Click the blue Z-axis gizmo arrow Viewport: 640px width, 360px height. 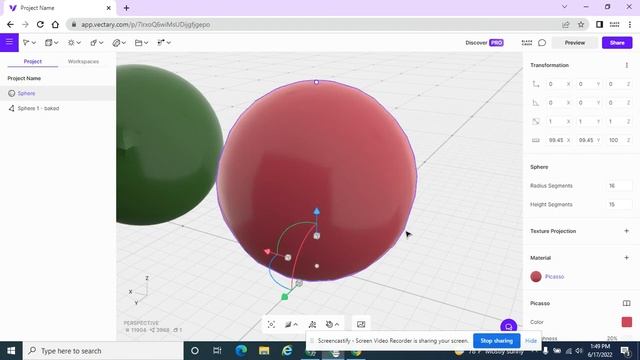pyautogui.click(x=317, y=211)
